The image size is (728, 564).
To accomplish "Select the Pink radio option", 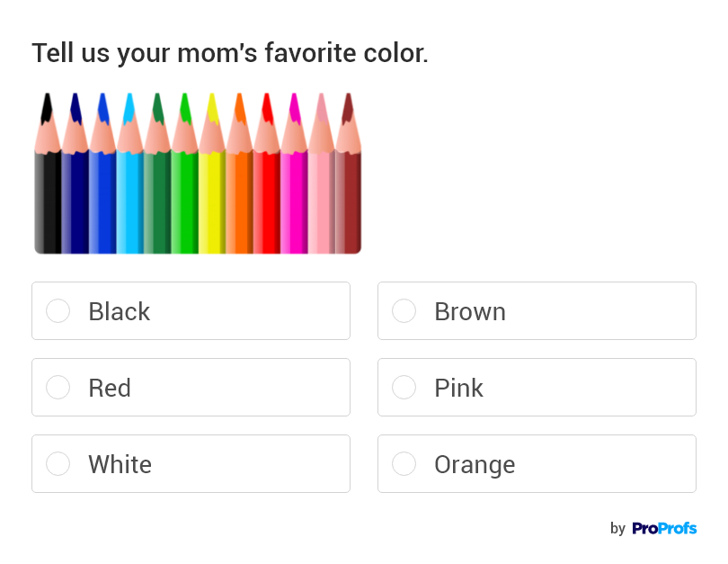I will tap(404, 388).
